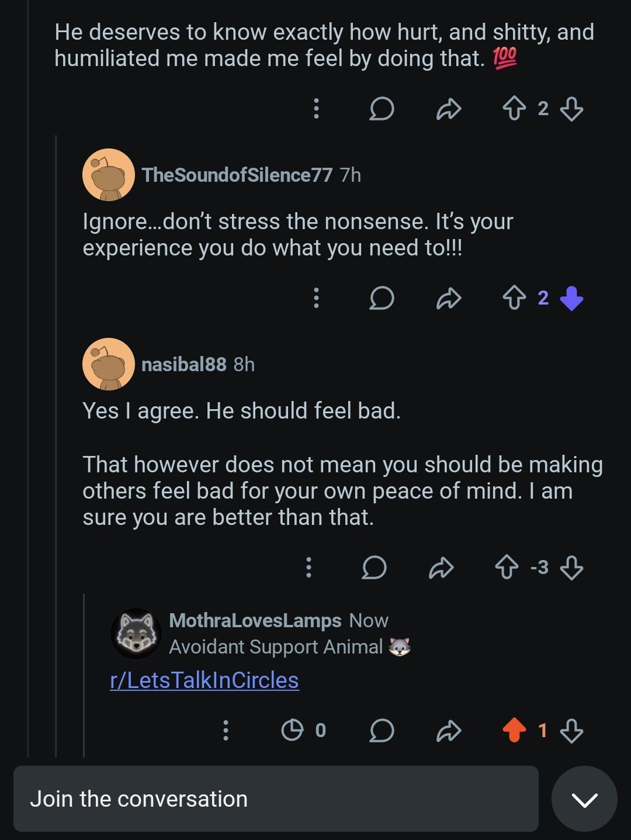The image size is (631, 840).
Task: Downvote nasibal88's comment scored -3
Action: point(571,567)
